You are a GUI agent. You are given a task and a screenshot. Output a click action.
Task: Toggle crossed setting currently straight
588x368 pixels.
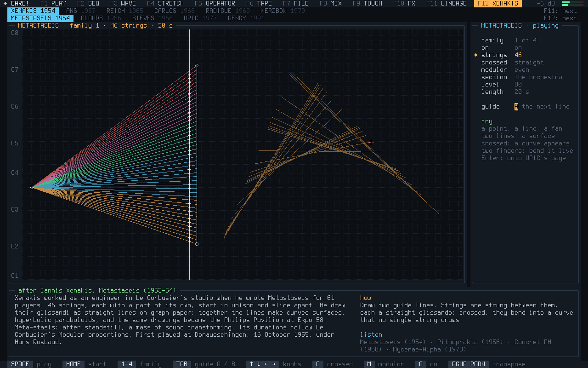529,62
